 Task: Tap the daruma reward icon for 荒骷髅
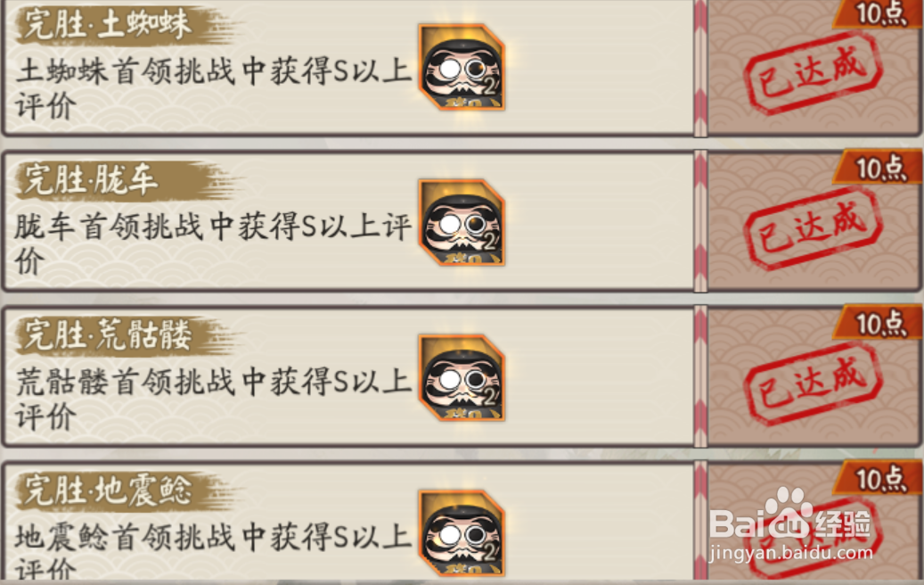pos(462,377)
